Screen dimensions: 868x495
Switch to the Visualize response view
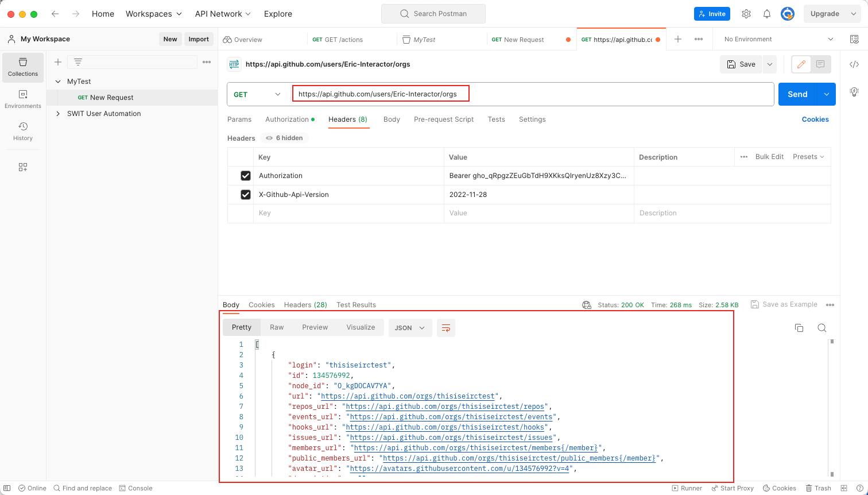(361, 327)
